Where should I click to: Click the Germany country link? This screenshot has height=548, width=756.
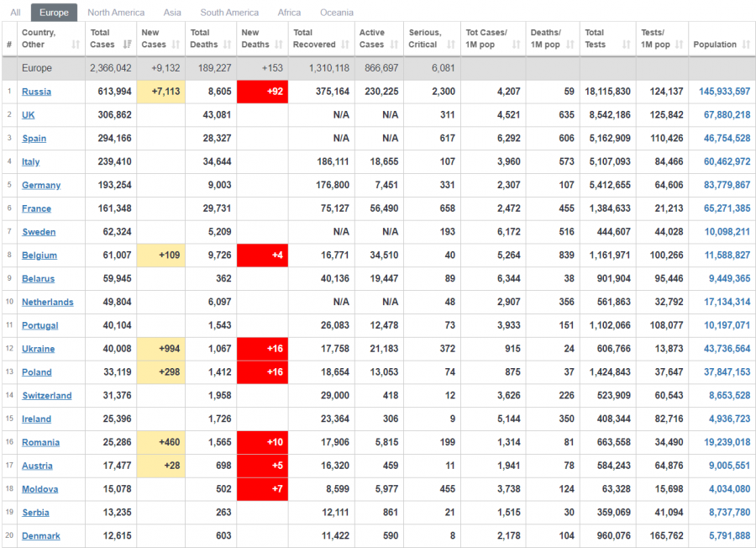coord(41,185)
